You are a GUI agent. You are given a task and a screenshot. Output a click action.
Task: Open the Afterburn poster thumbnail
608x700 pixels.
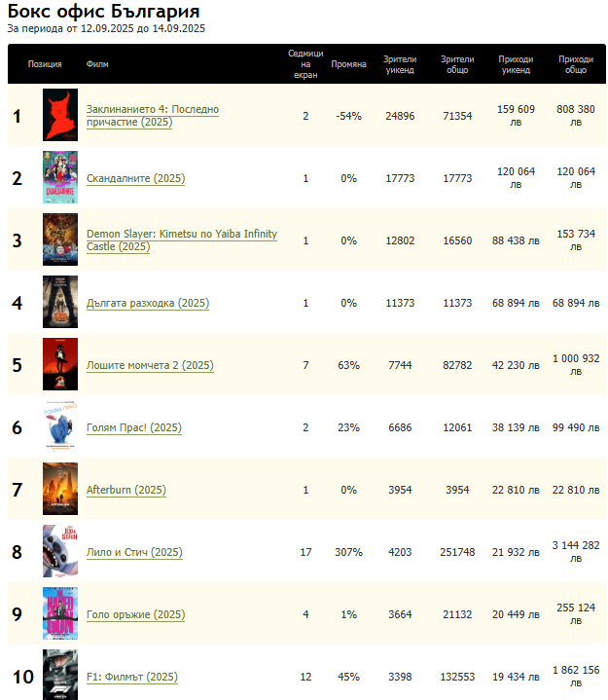pyautogui.click(x=59, y=490)
